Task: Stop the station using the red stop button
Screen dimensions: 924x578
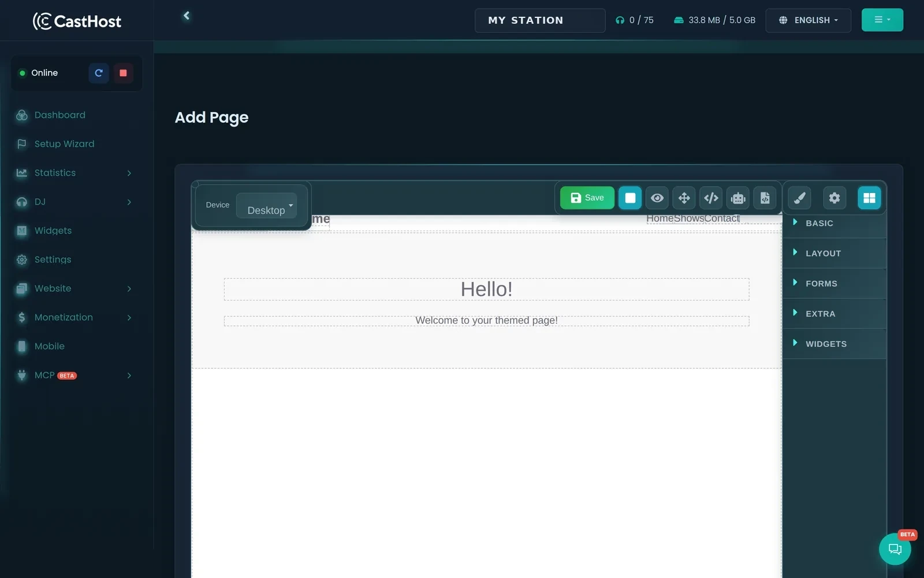Action: pos(123,73)
